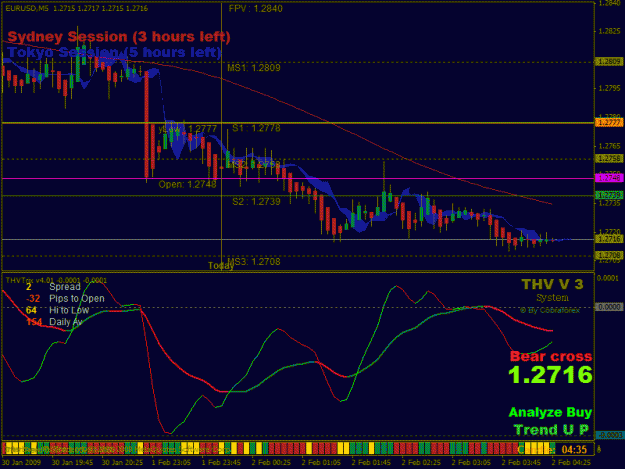Select the S2 : 1.2739 support label

click(256, 201)
